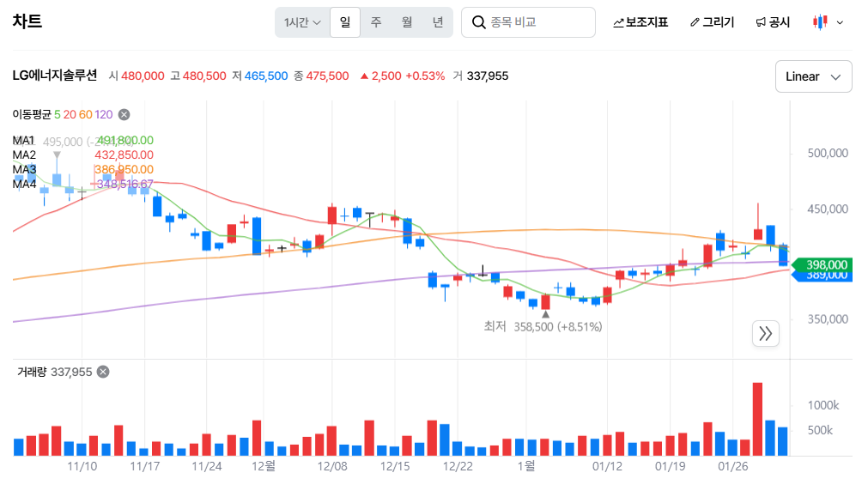Image resolution: width=868 pixels, height=491 pixels.
Task: Open 공시 disclosures
Action: tap(773, 22)
